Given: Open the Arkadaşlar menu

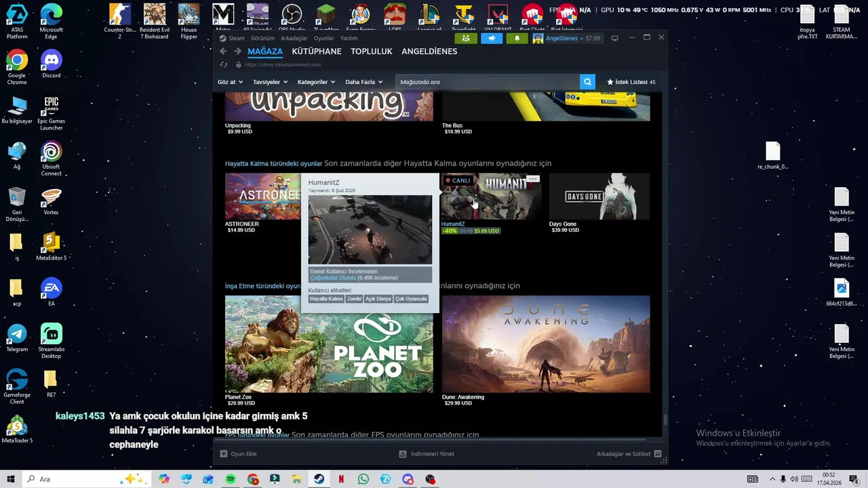Looking at the screenshot, I should point(294,39).
